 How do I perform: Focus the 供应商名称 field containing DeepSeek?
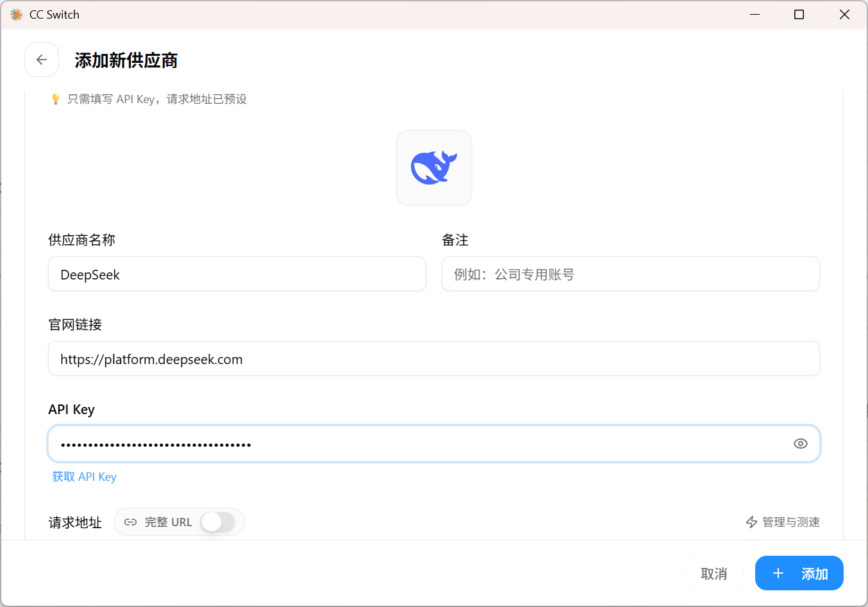click(237, 274)
